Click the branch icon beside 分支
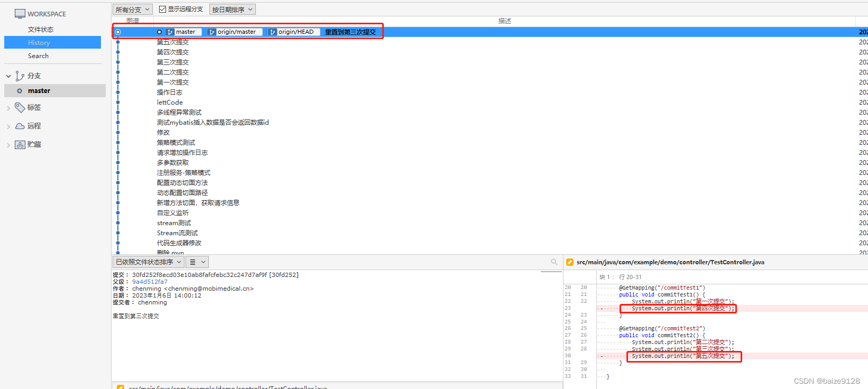Image resolution: width=868 pixels, height=389 pixels. click(x=20, y=76)
